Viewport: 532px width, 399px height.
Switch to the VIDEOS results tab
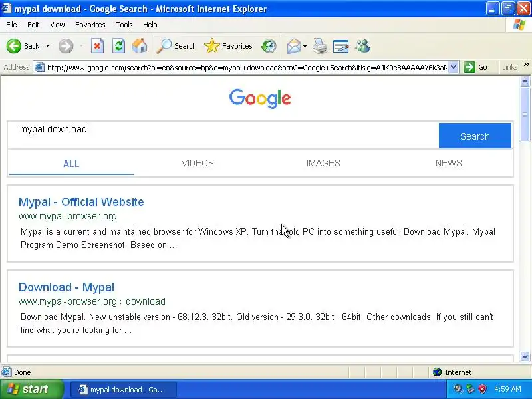coord(198,163)
